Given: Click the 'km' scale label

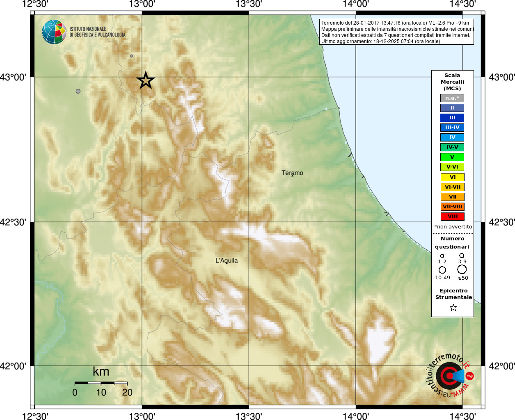Looking at the screenshot, I should tap(101, 372).
